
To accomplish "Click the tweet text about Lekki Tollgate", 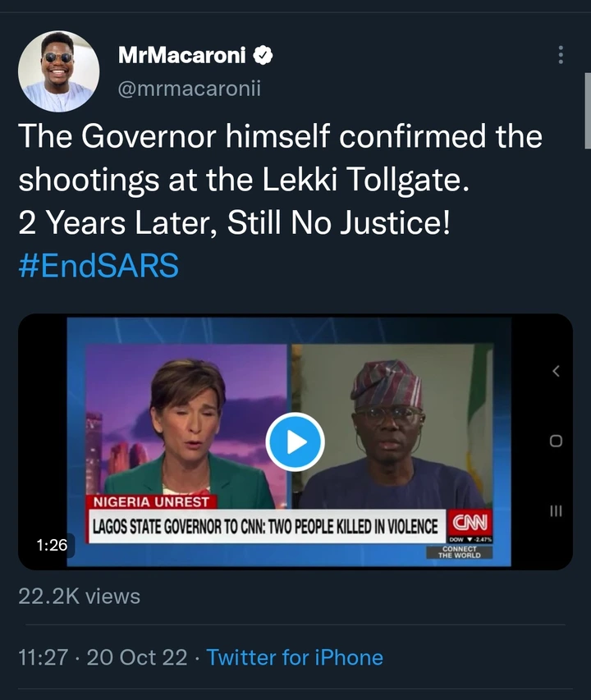I will [x=279, y=179].
